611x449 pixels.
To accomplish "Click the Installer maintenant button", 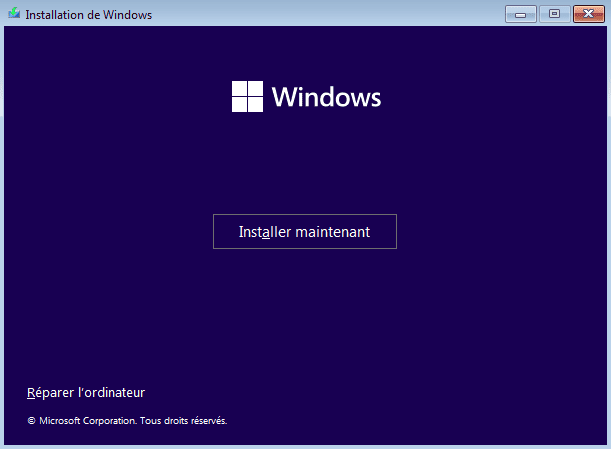I will pyautogui.click(x=305, y=232).
